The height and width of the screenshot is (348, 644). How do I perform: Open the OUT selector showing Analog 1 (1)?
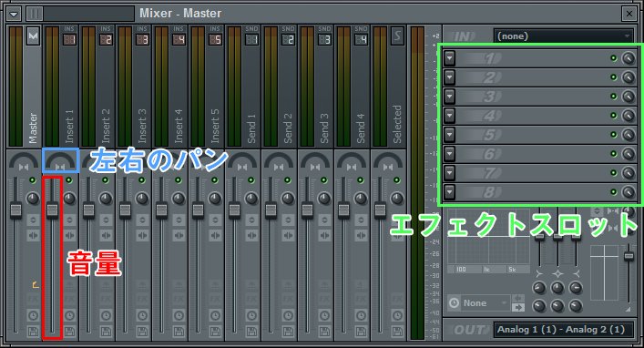(564, 330)
